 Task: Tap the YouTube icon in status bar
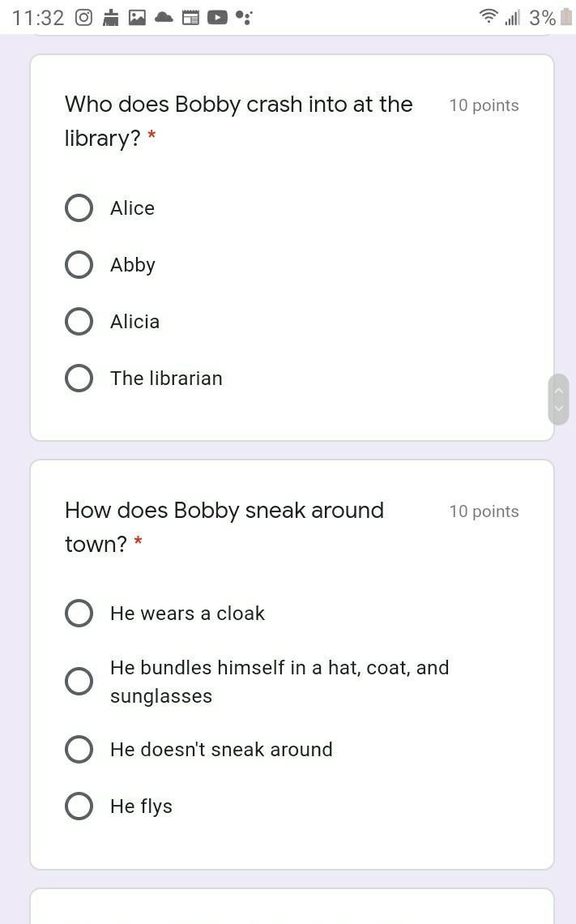[x=217, y=18]
